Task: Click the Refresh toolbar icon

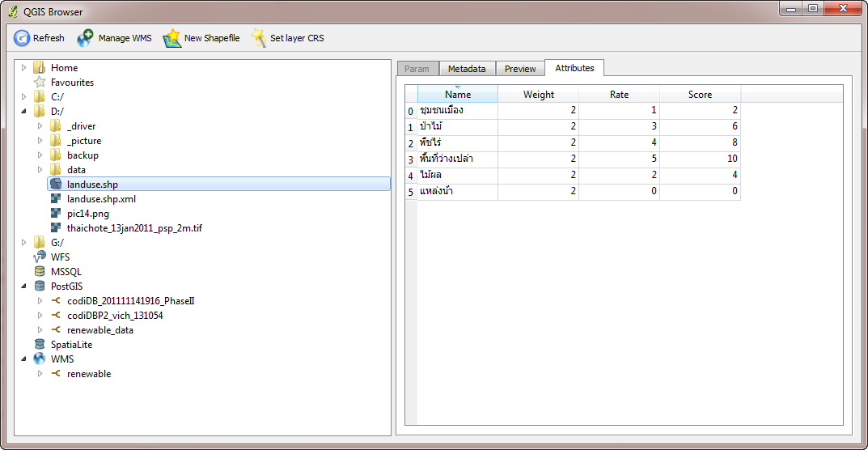Action: point(22,38)
